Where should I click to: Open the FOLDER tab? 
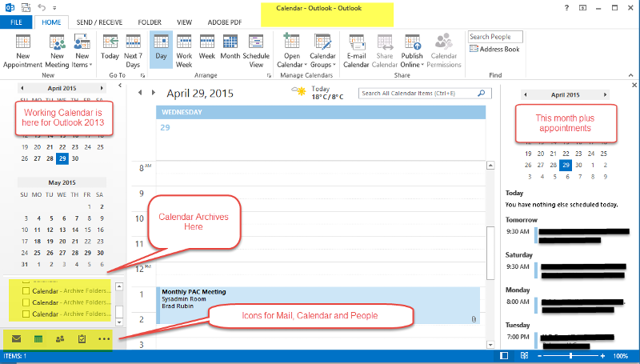pyautogui.click(x=150, y=22)
